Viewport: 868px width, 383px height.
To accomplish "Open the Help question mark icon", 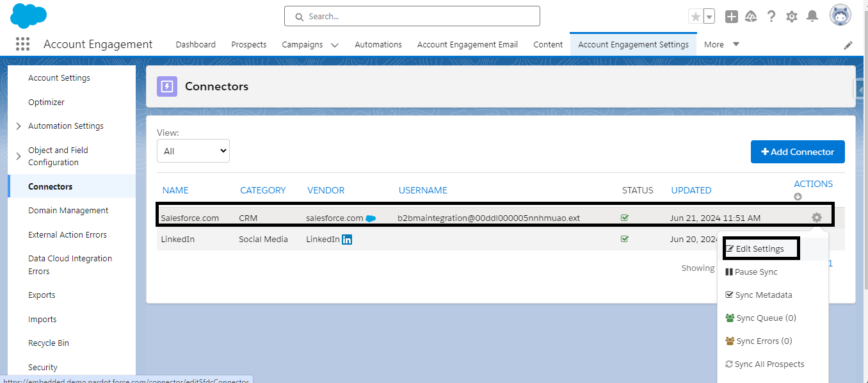I will point(771,17).
